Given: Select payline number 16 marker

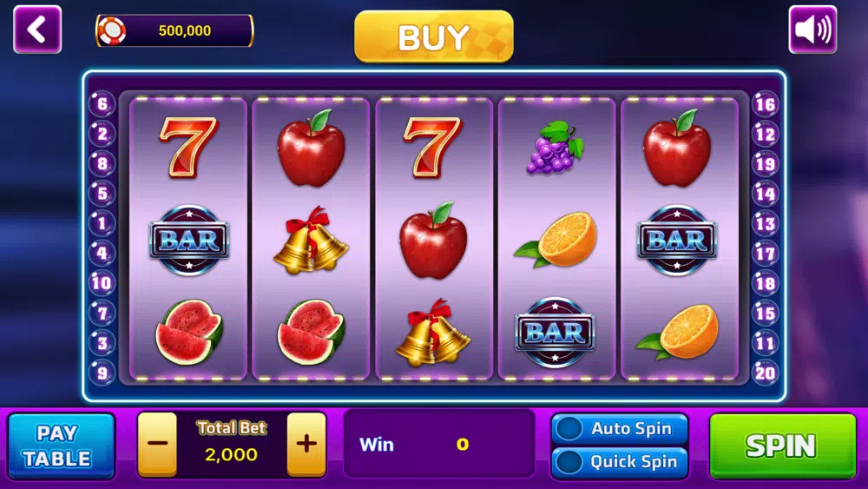Looking at the screenshot, I should click(765, 103).
